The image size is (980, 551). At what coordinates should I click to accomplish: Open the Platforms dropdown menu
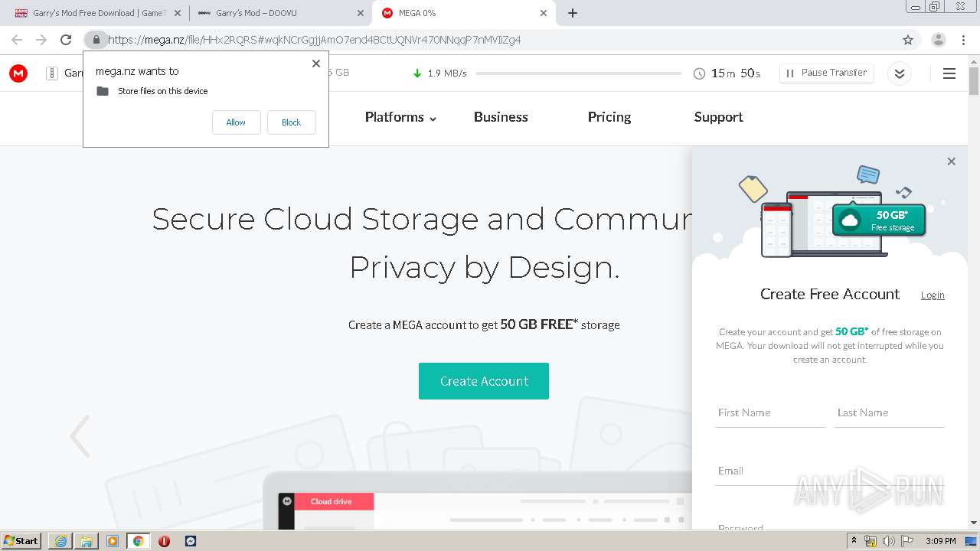pos(400,117)
